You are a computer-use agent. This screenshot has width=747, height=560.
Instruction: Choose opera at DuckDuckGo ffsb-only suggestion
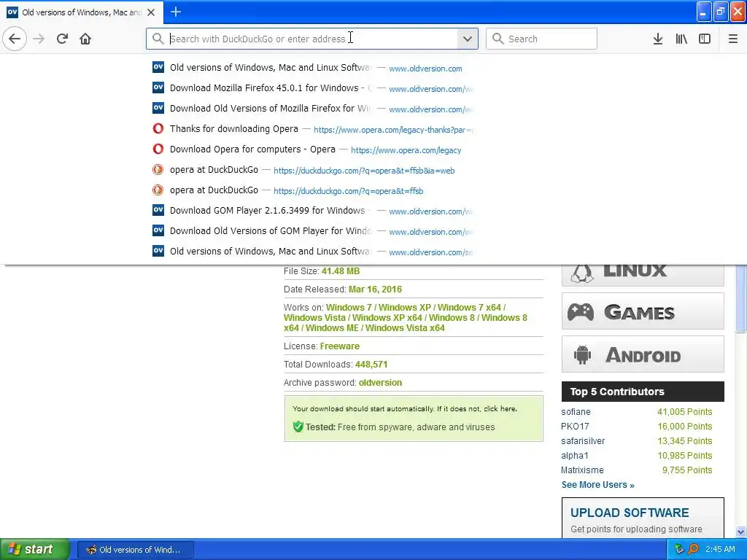tap(312, 190)
